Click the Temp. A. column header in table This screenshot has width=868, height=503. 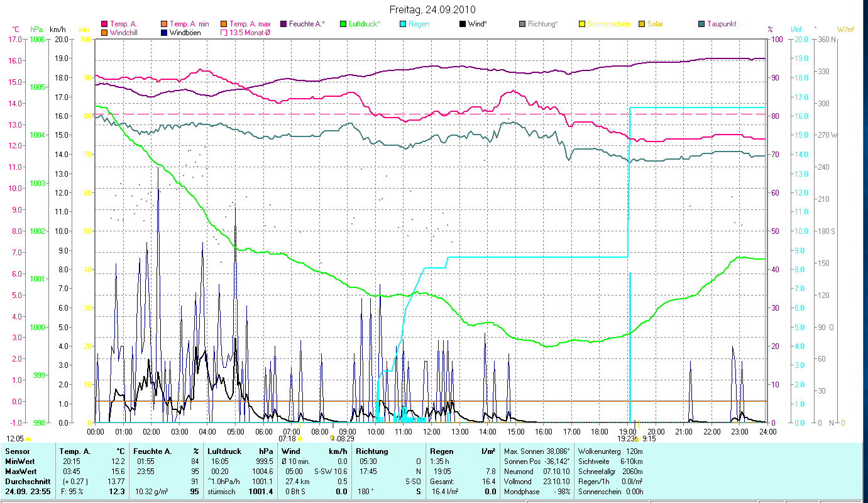pyautogui.click(x=75, y=451)
